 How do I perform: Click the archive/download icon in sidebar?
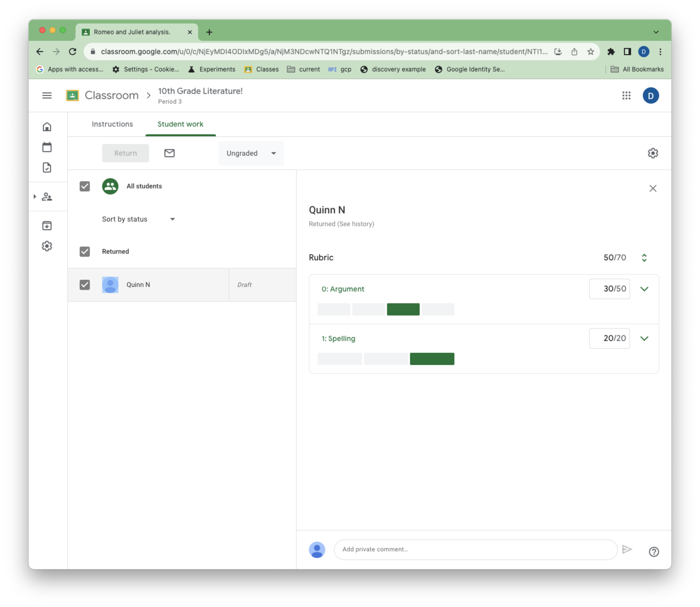(47, 226)
